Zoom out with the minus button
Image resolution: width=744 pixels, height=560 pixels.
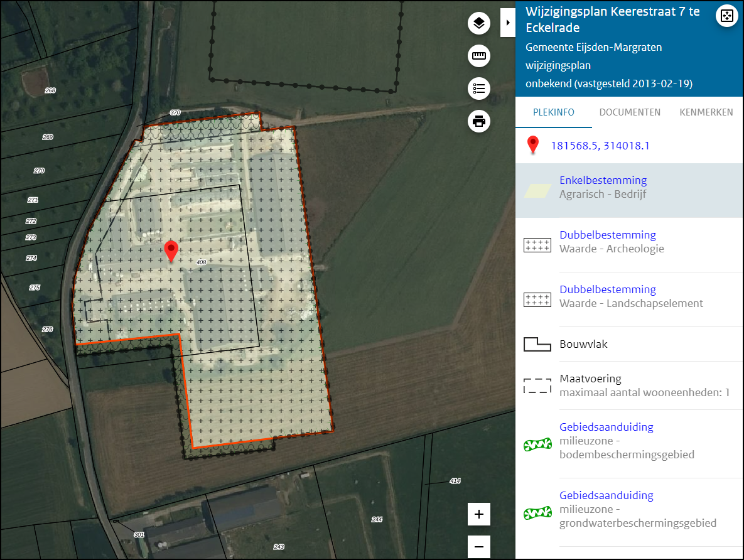click(x=479, y=547)
